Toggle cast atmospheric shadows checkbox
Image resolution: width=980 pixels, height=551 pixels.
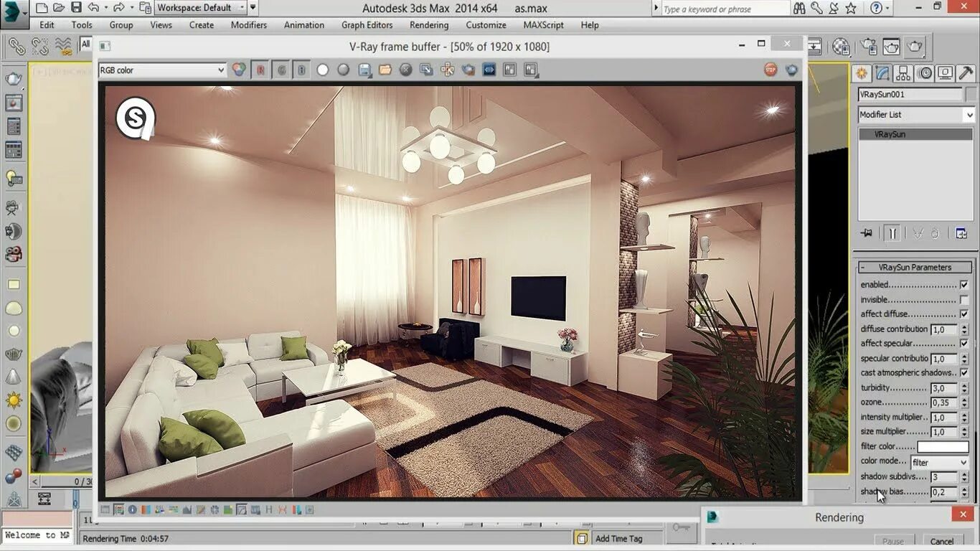point(963,373)
